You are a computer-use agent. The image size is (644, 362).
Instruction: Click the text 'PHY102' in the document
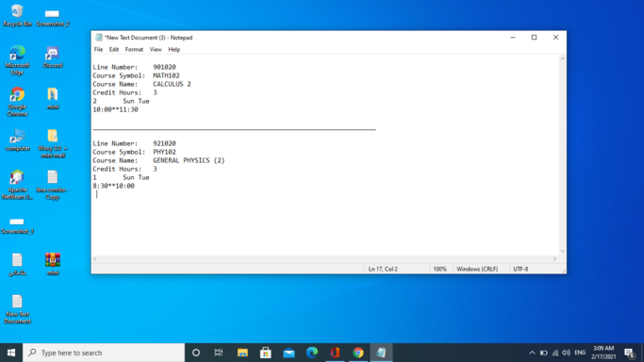(x=164, y=152)
